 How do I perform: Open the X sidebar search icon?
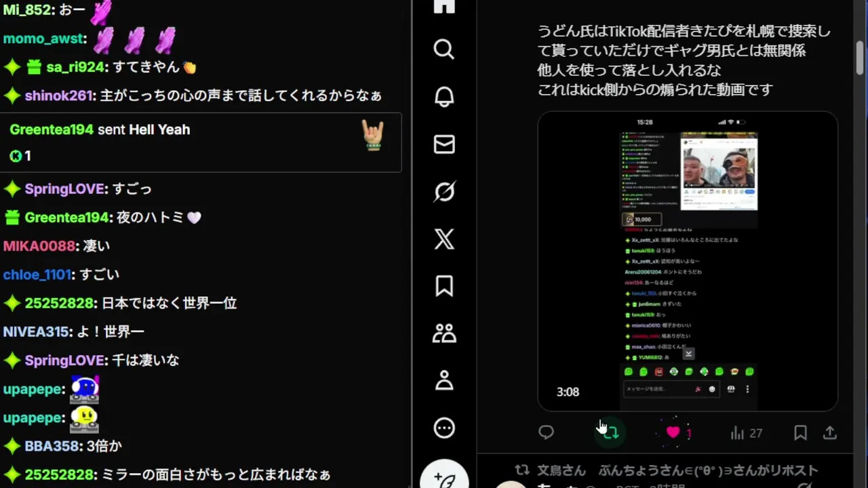pos(444,49)
